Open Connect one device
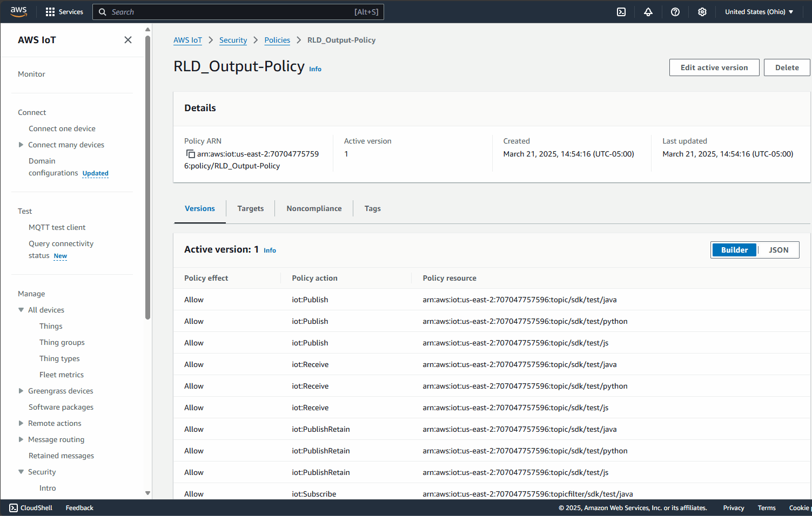The width and height of the screenshot is (812, 516). [x=62, y=128]
